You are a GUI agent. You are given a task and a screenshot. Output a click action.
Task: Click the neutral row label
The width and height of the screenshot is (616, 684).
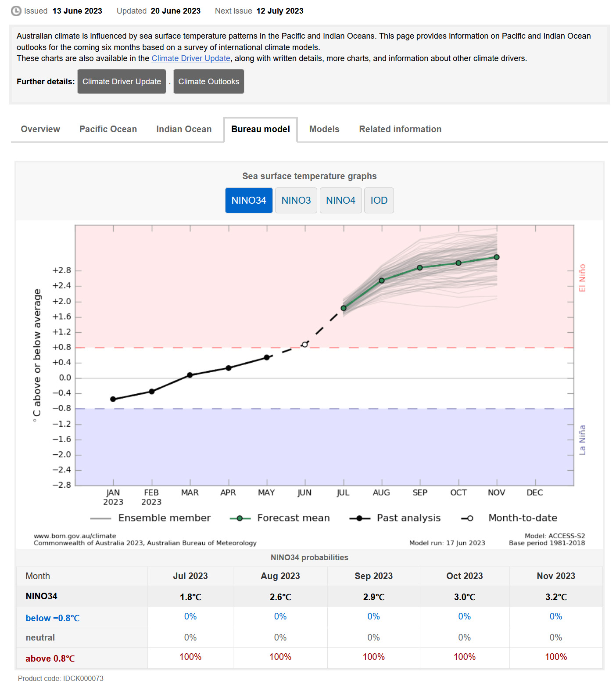click(x=40, y=637)
